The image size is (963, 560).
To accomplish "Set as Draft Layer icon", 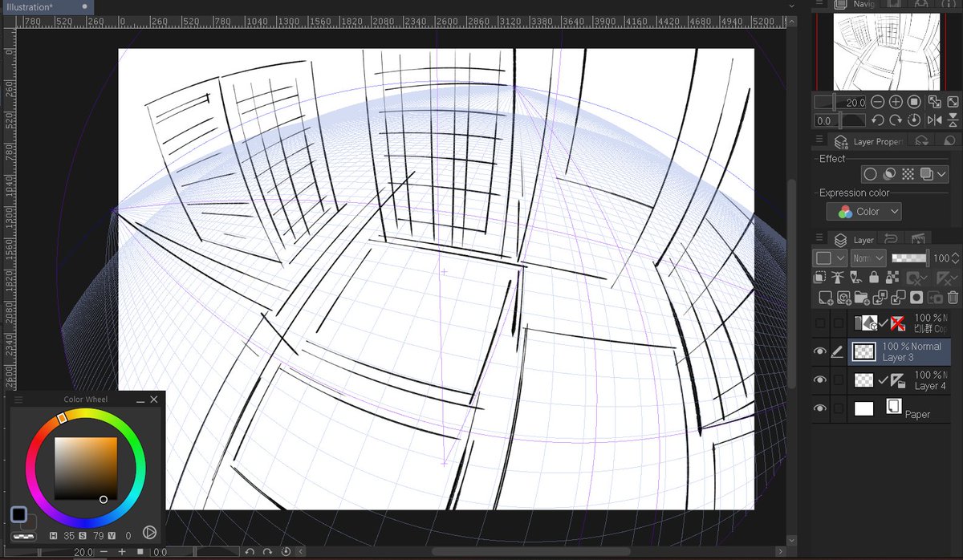I will coord(855,278).
